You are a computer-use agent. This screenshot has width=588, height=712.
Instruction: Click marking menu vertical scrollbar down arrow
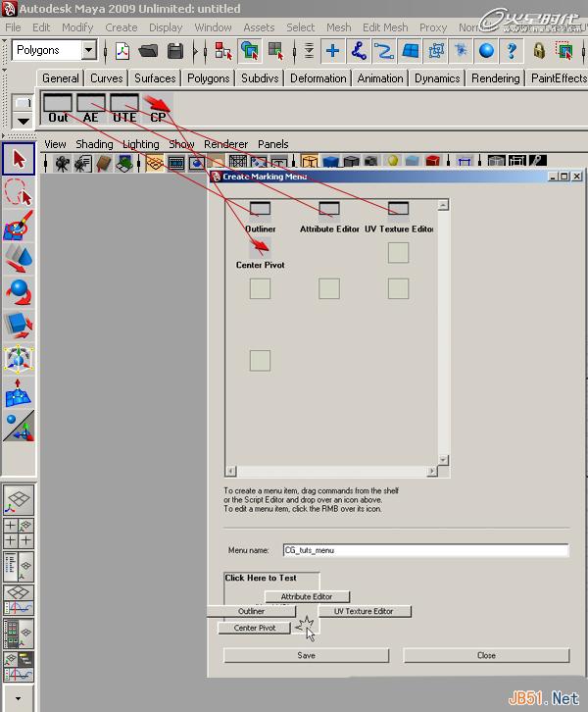pos(443,460)
